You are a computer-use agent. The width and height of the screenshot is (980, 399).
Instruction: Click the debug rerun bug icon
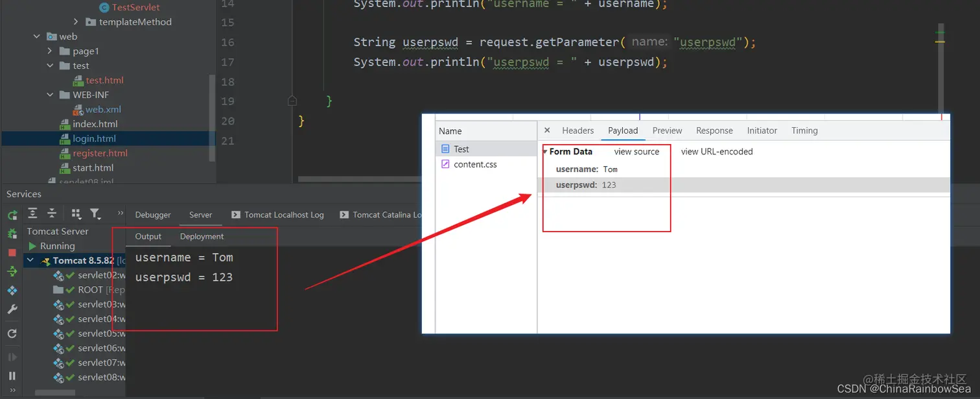point(12,234)
